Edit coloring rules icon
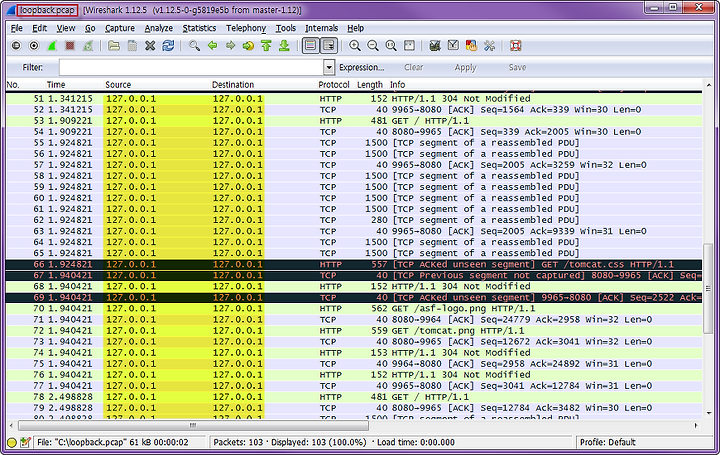 click(x=471, y=45)
